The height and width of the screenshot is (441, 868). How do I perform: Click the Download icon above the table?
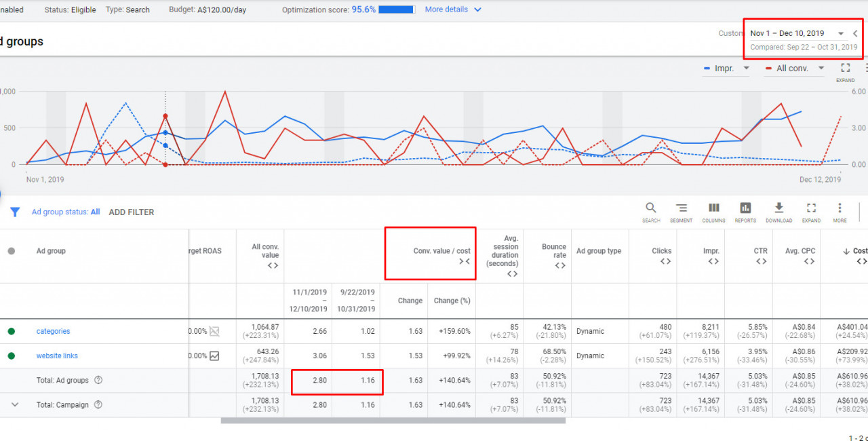[x=778, y=209]
